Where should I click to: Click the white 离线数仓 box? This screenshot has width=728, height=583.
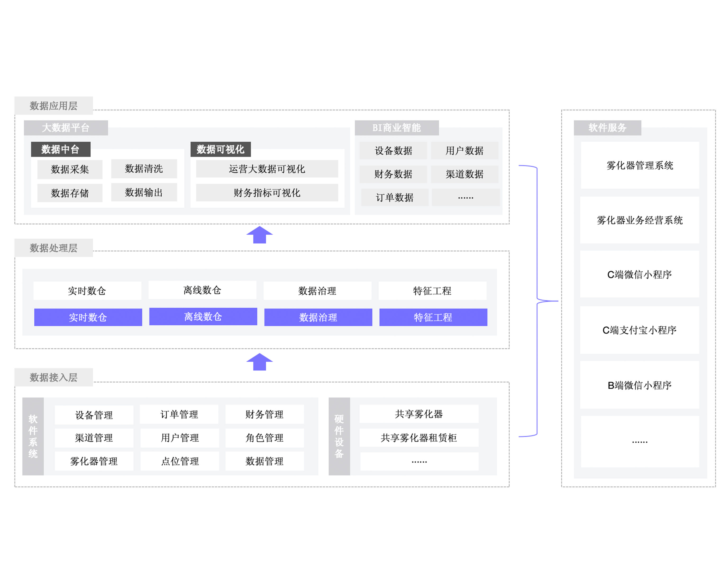coord(202,290)
